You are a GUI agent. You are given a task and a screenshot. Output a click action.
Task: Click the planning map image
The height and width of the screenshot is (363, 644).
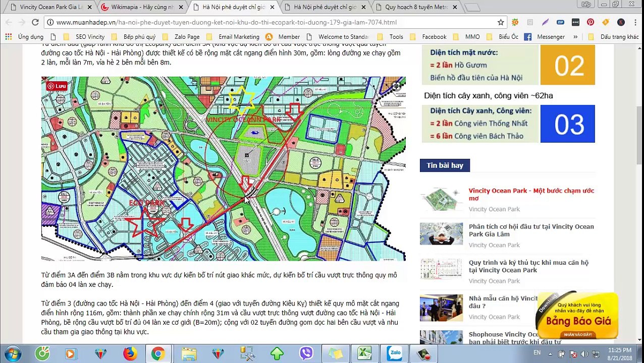[223, 168]
